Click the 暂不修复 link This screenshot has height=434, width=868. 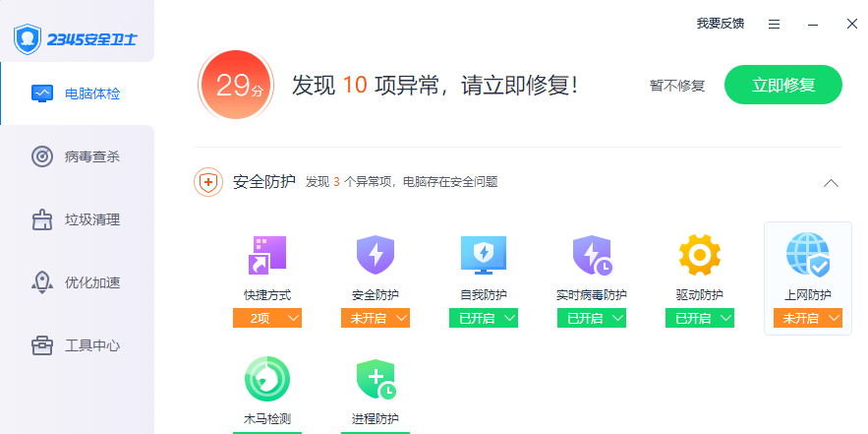[x=677, y=86]
